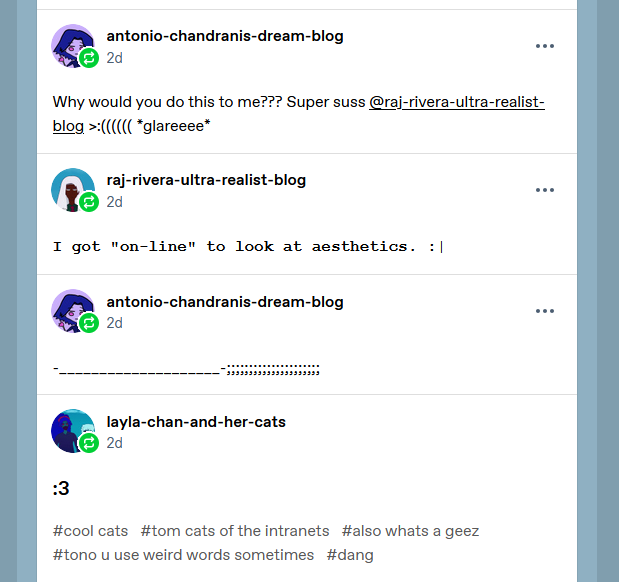Viewport: 619px width, 582px height.
Task: Expand the three-dot menu on raj-rivera's post
Action: click(x=545, y=190)
